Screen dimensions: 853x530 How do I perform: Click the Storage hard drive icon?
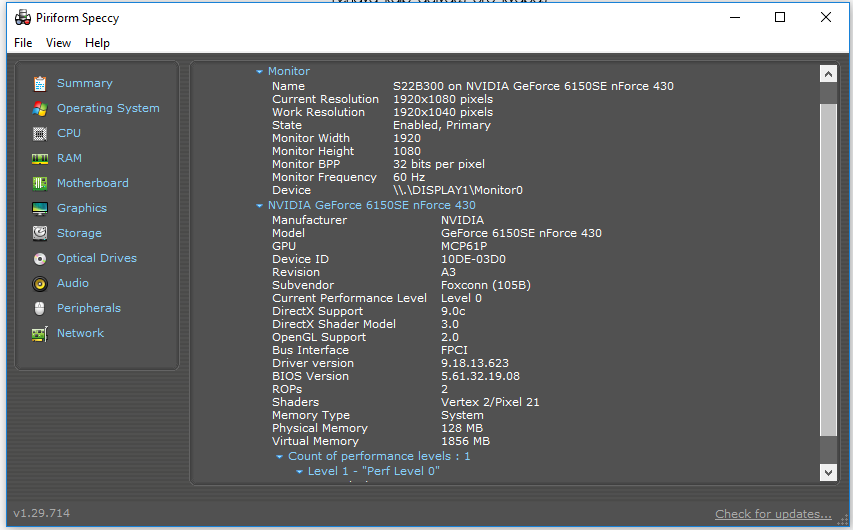[x=40, y=233]
